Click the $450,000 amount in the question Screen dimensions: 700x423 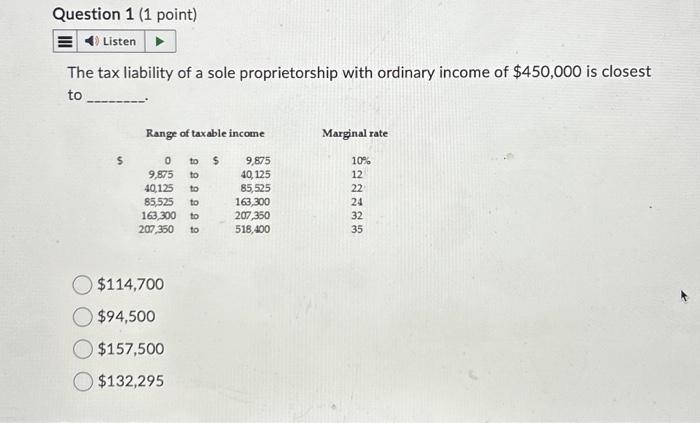[x=547, y=72]
